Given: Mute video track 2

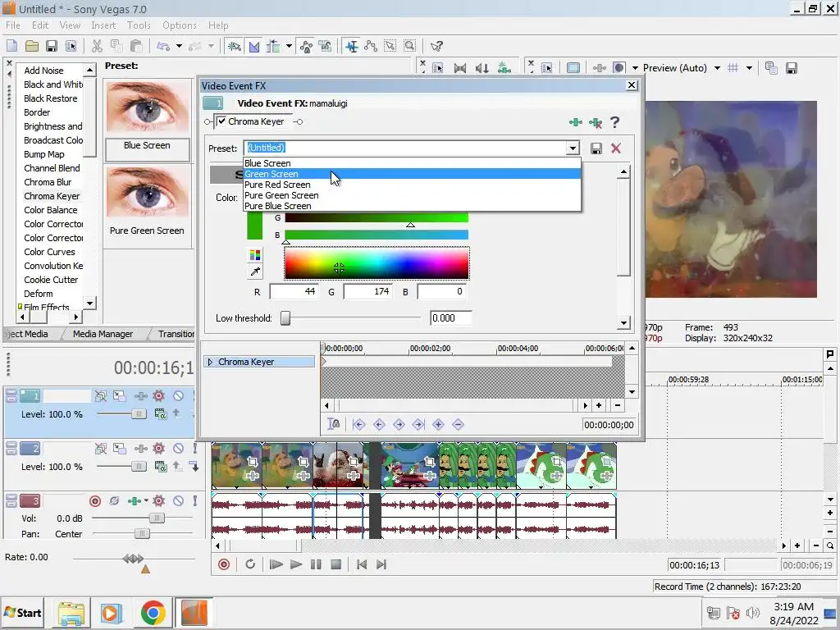Looking at the screenshot, I should [x=178, y=449].
